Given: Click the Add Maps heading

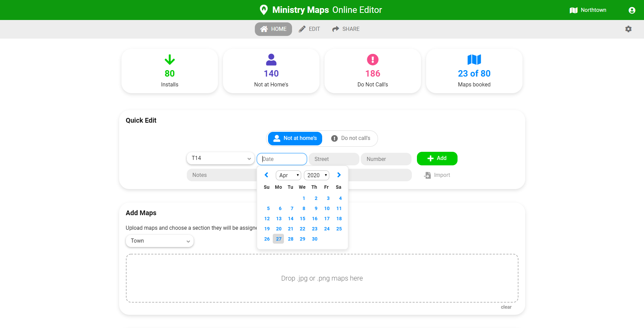Looking at the screenshot, I should pyautogui.click(x=141, y=213).
